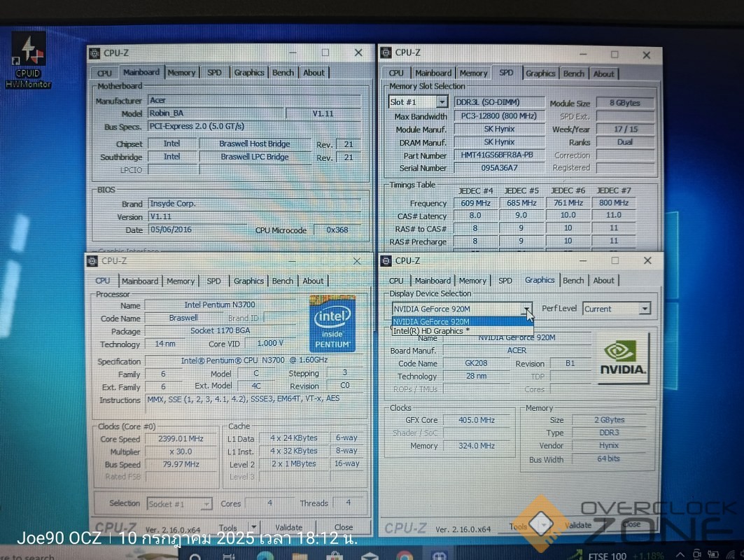Collapse the display device selection dropdown arrow

point(527,309)
